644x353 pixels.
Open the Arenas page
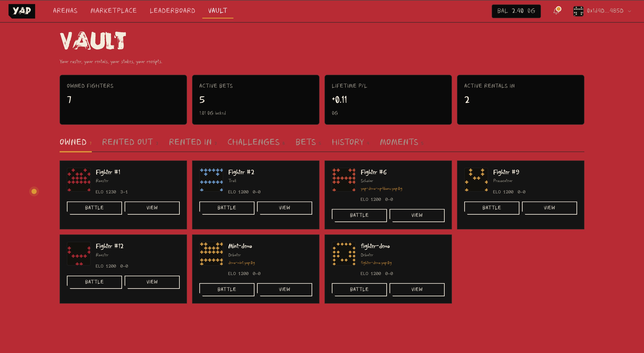coord(65,10)
